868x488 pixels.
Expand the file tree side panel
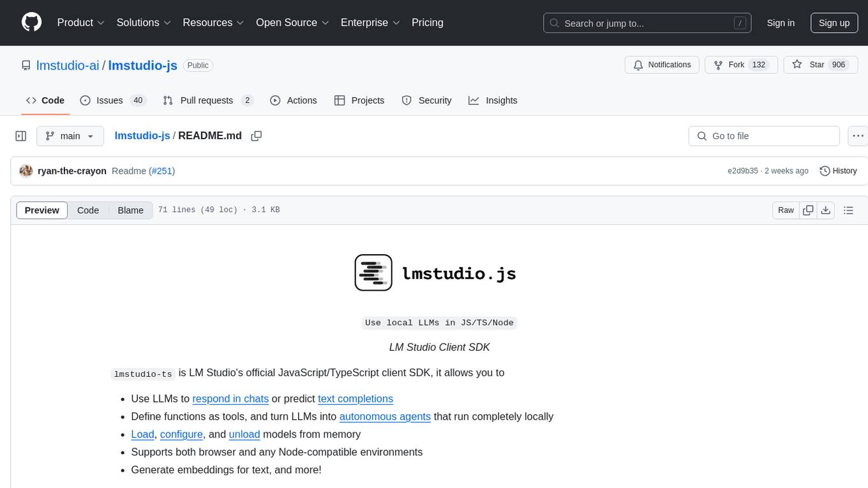pyautogui.click(x=21, y=136)
